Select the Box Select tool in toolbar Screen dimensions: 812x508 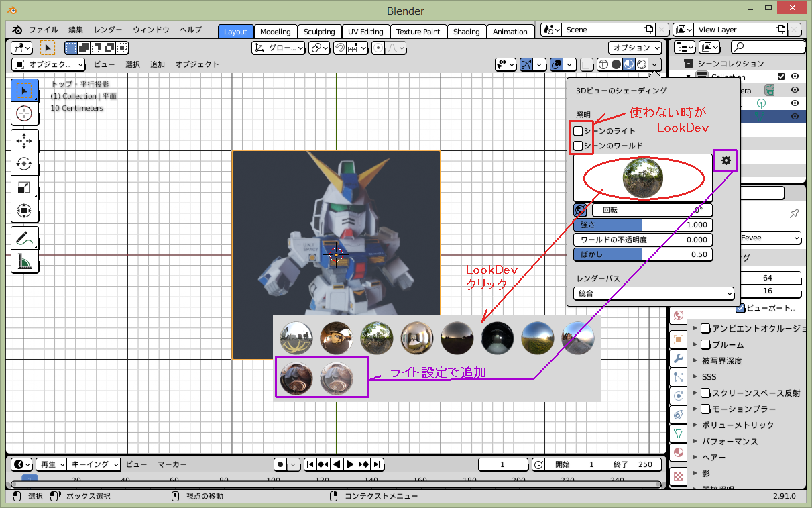(25, 90)
